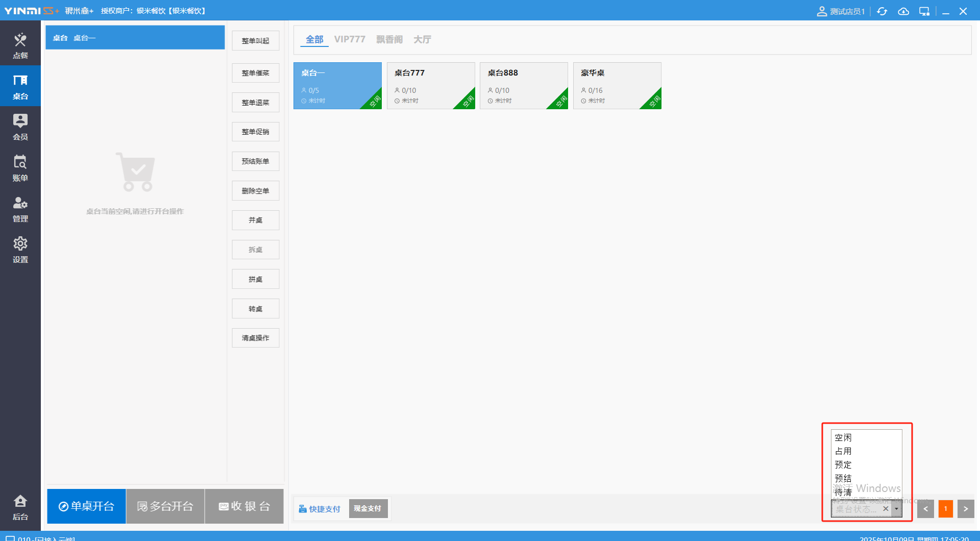The image size is (980, 541).
Task: Switch to the VIP777 area tab
Action: [x=350, y=39]
